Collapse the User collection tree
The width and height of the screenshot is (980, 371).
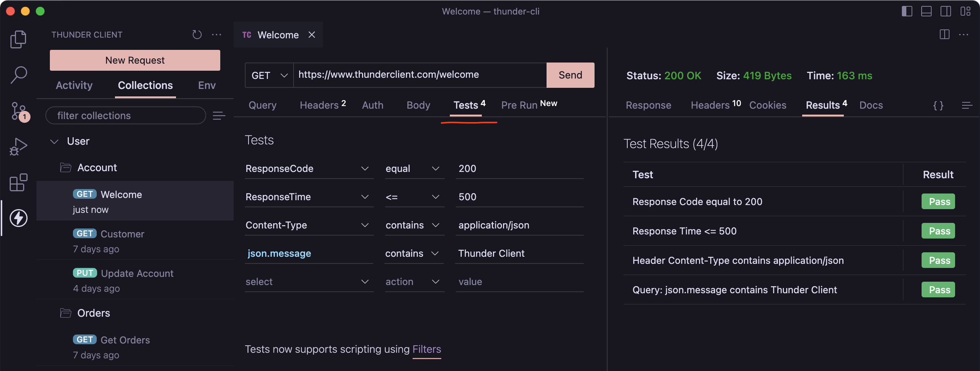coord(54,141)
